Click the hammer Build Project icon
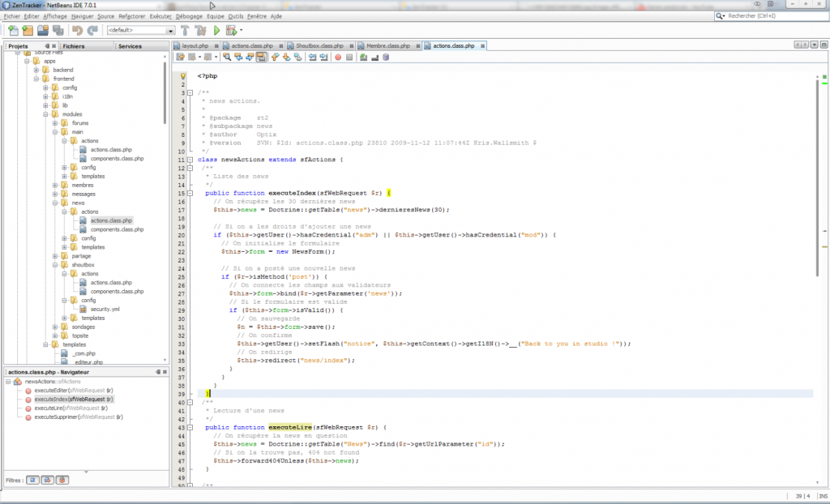The image size is (830, 504). pos(186,30)
